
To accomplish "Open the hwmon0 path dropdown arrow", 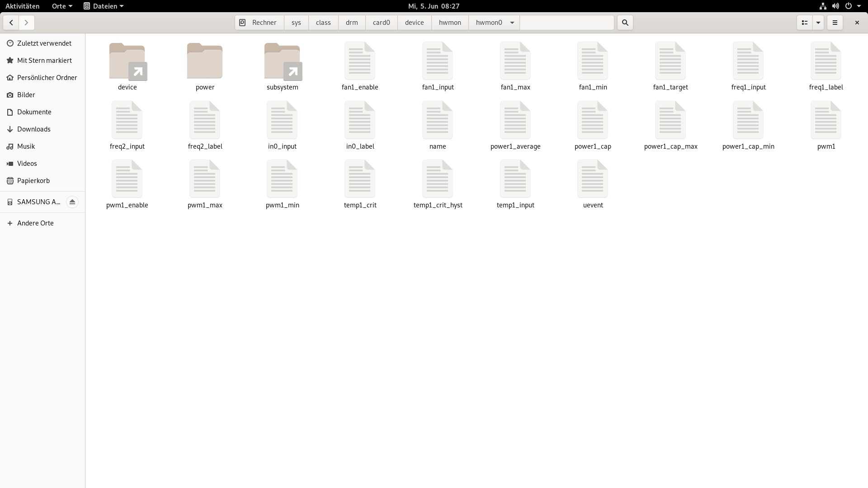I will pos(512,23).
